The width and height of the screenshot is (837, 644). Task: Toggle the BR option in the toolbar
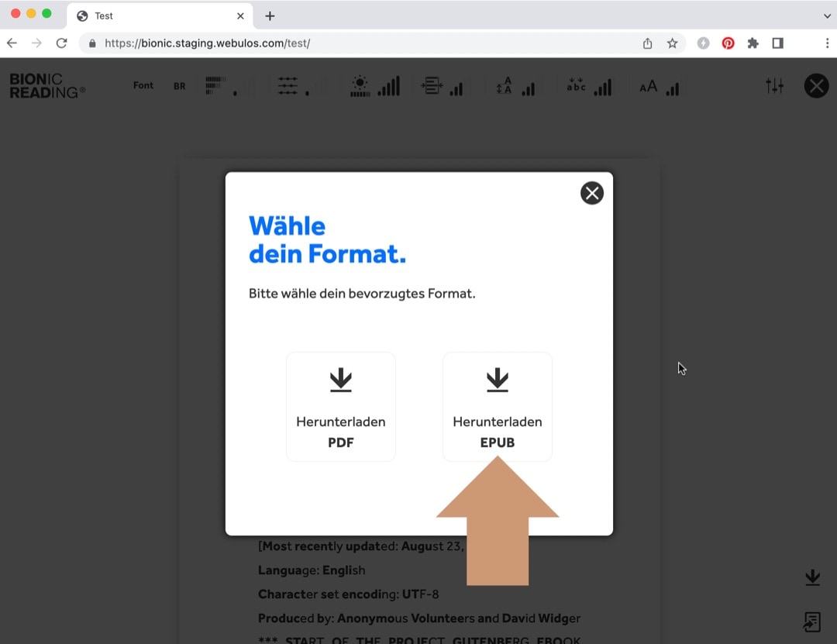[x=179, y=86]
